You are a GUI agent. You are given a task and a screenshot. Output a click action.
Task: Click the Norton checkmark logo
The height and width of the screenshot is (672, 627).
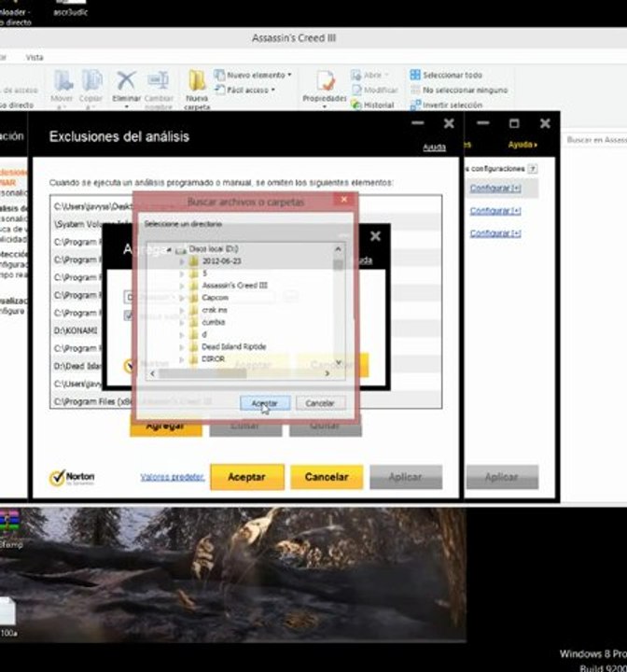[57, 478]
